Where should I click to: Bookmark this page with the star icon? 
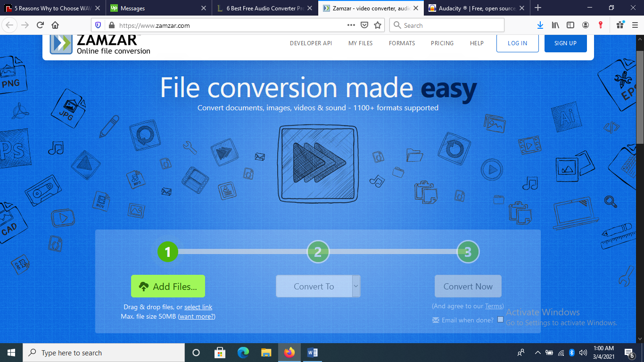[377, 25]
